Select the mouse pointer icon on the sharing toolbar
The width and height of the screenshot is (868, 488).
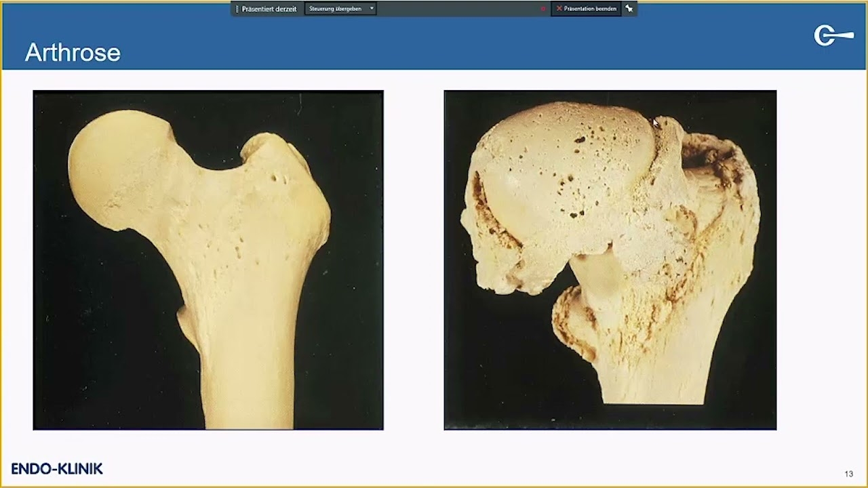click(x=629, y=8)
